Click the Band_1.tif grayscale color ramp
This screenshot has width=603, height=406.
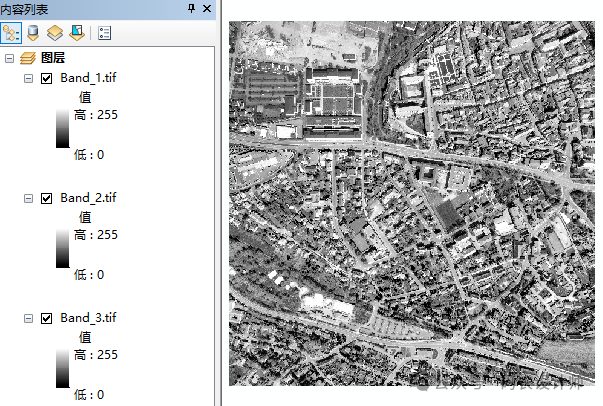click(62, 128)
